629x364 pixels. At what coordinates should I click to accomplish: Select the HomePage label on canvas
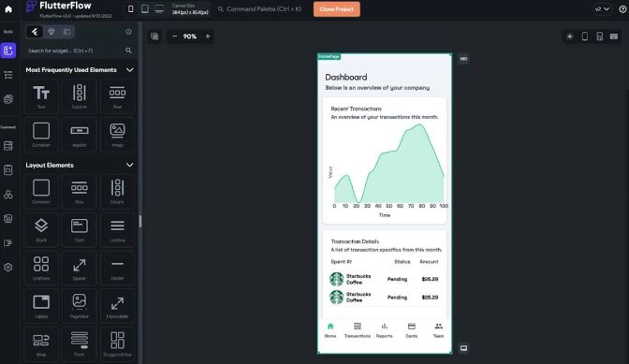(x=329, y=56)
